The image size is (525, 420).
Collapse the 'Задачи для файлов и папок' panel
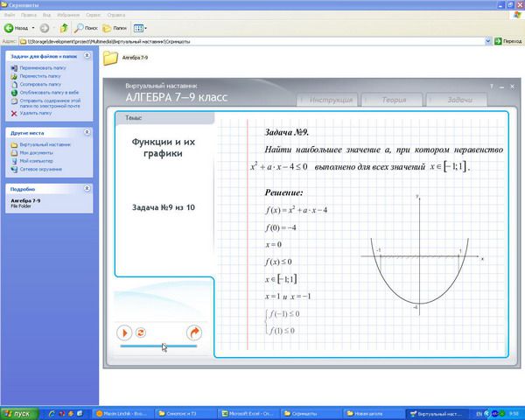[x=86, y=57]
